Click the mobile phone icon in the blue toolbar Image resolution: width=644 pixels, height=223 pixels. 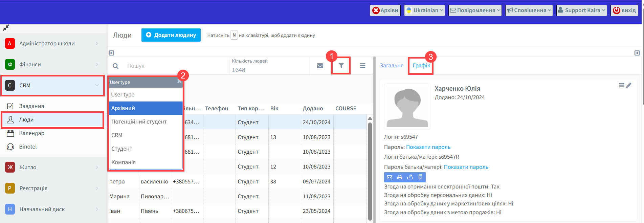420,177
